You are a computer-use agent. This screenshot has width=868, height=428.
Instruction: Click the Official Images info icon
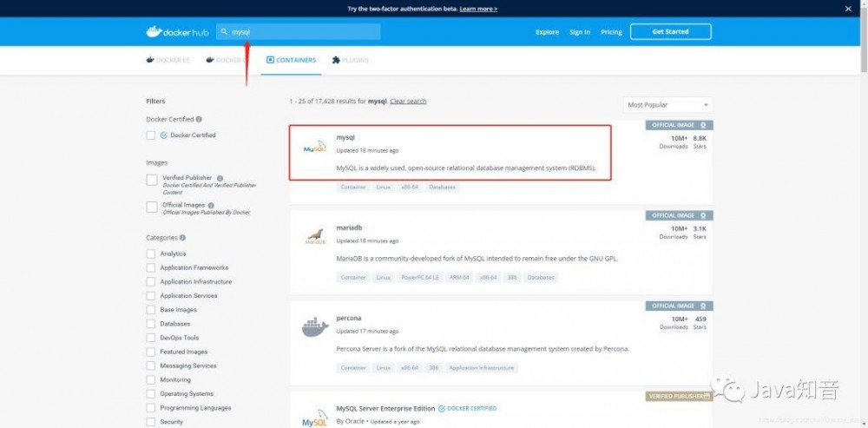tap(211, 206)
